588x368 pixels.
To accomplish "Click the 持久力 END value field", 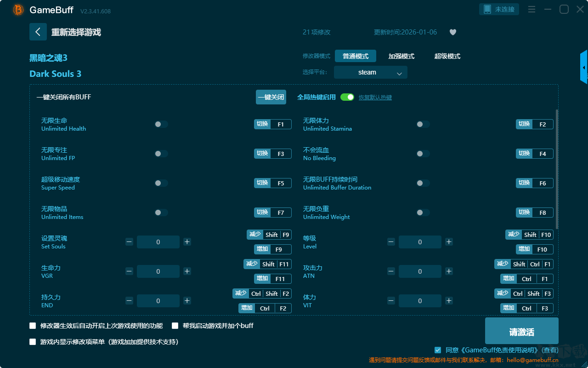I will (158, 301).
